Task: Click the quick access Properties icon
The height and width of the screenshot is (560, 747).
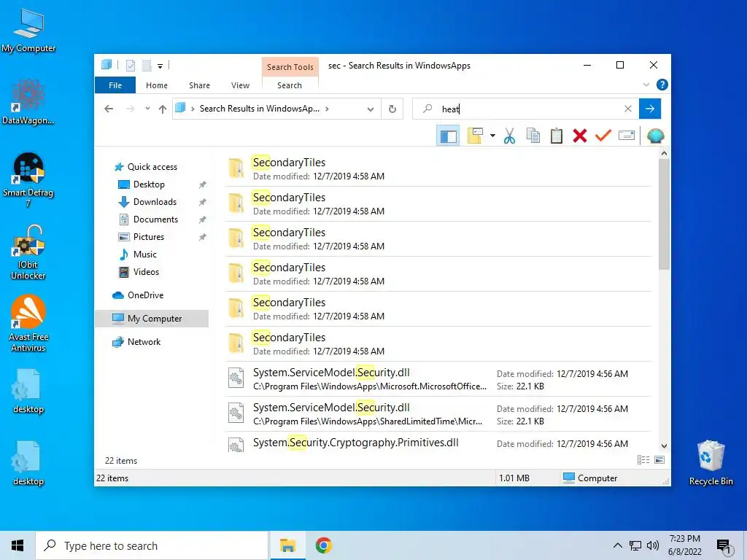Action: pyautogui.click(x=130, y=65)
